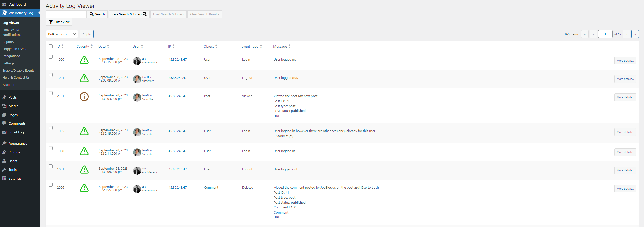Open the Logged In Users menu item

click(x=14, y=49)
